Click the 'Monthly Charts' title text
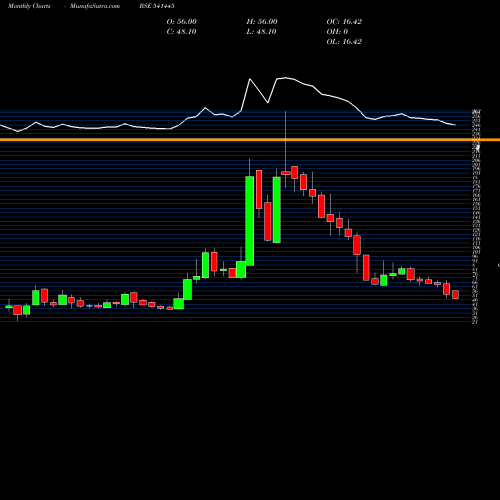Screen dimensions: 500x500 (x=29, y=6)
